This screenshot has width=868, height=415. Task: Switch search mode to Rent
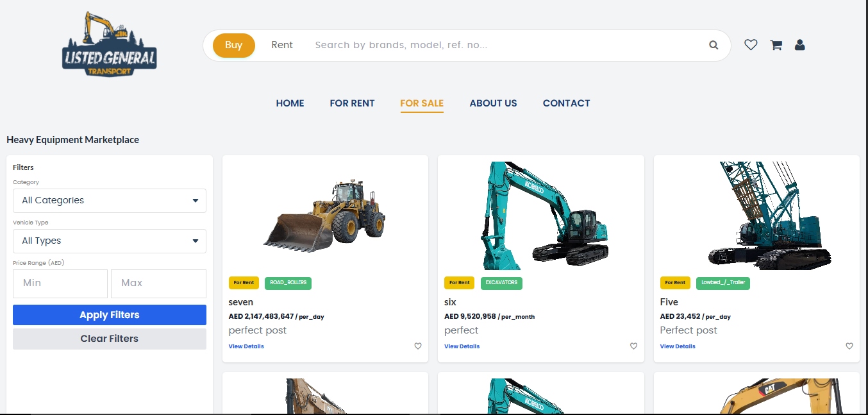tap(282, 45)
